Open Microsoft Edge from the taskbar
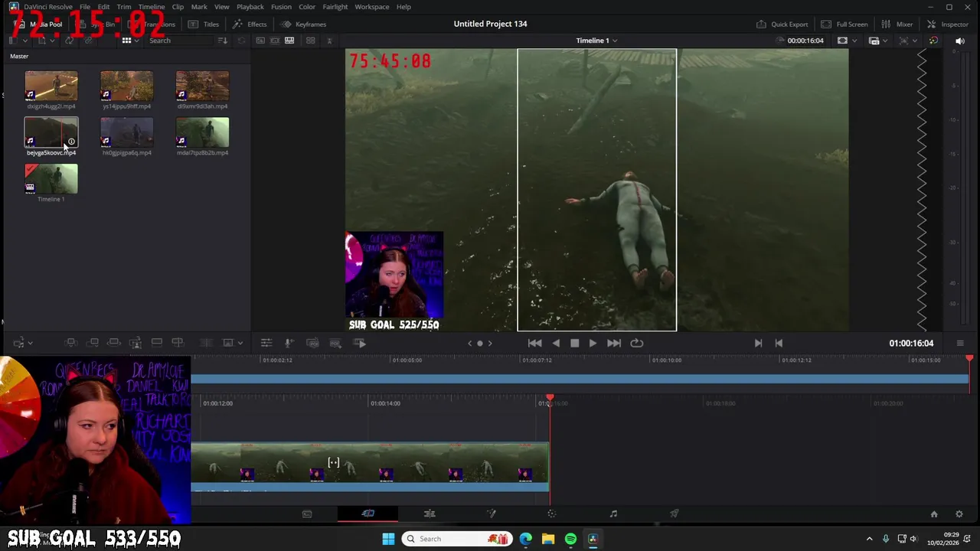Viewport: 980px width, 551px height. pos(526,539)
